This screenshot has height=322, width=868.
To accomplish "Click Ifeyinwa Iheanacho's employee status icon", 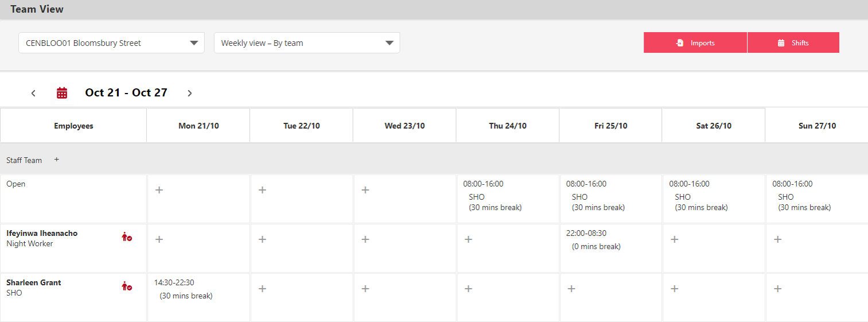I will [x=127, y=237].
